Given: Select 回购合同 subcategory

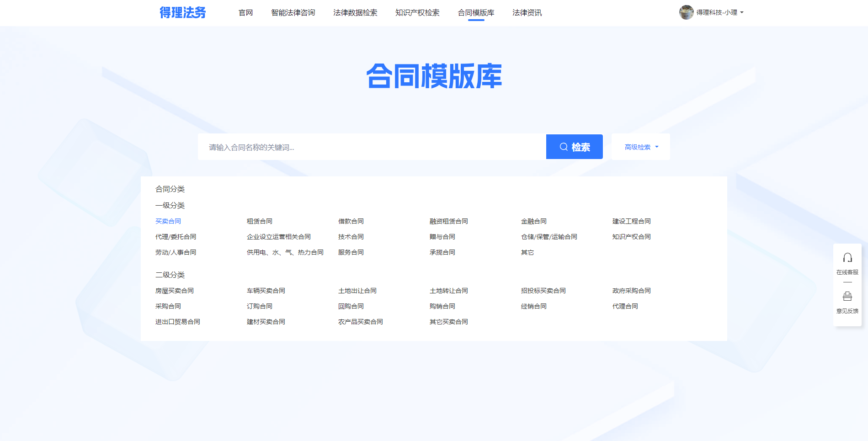Looking at the screenshot, I should point(351,306).
